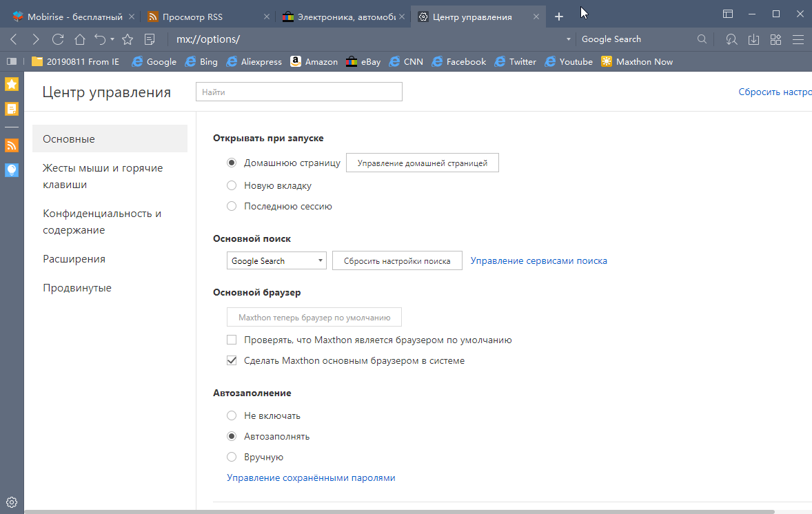
Task: Open Конфиденциальность и содержание section
Action: tap(102, 222)
